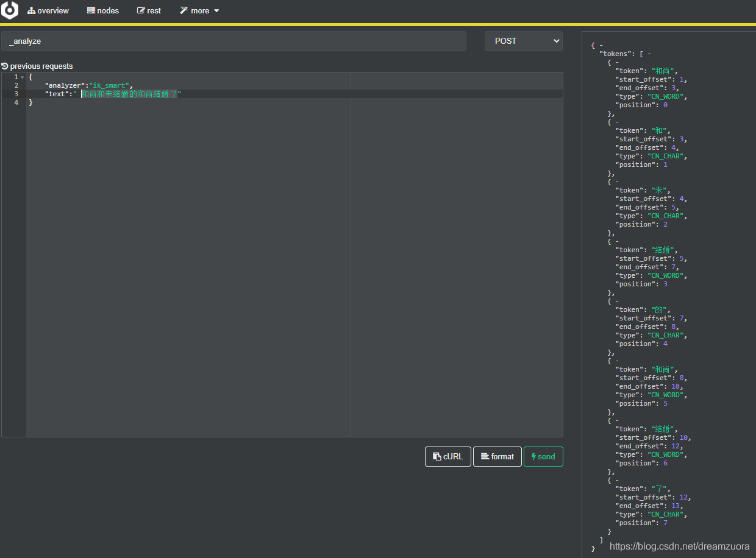This screenshot has height=558, width=756.
Task: Click the "analyzer":"ik_smart" line in editor
Action: coord(89,85)
